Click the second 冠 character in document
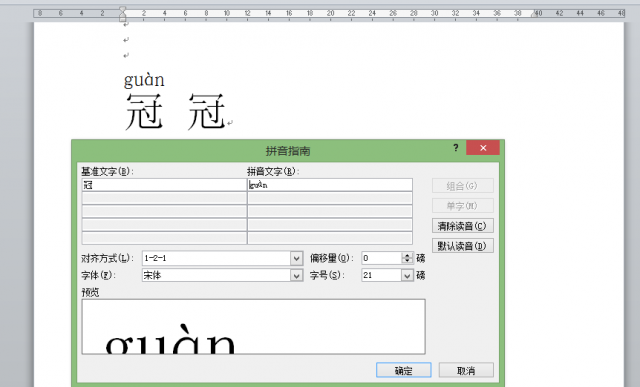Screen dimensions: 640x387 coord(207,111)
